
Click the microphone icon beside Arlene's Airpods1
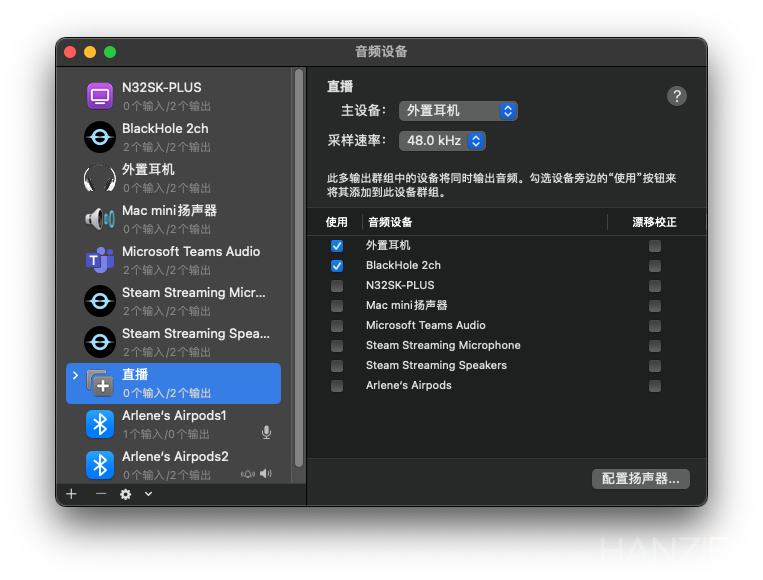click(x=266, y=432)
